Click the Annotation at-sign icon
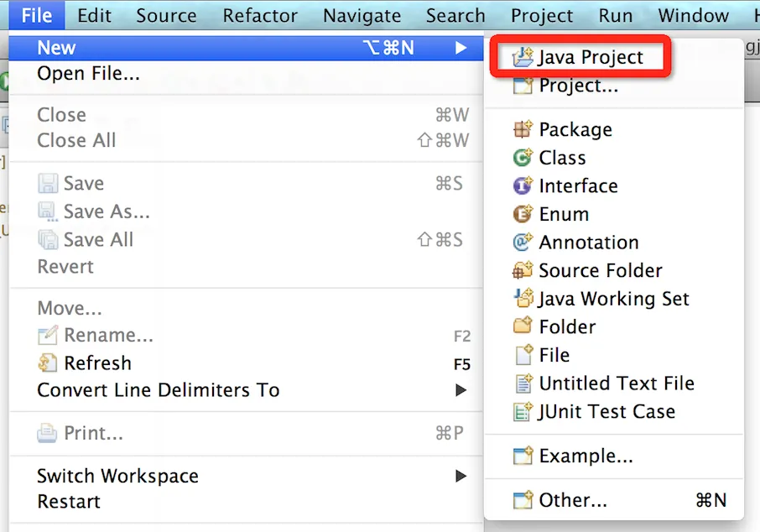This screenshot has height=532, width=760. [523, 243]
